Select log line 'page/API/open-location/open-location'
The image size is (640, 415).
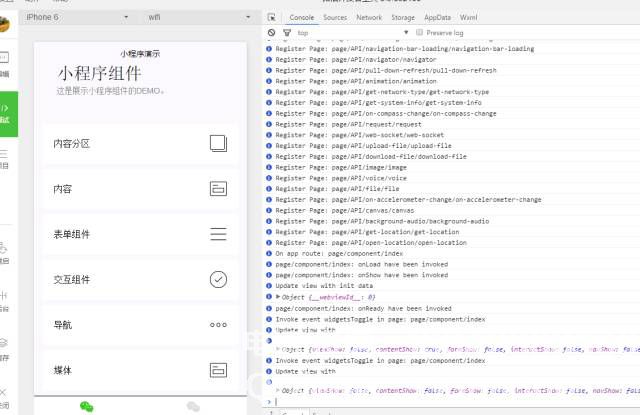pyautogui.click(x=371, y=242)
